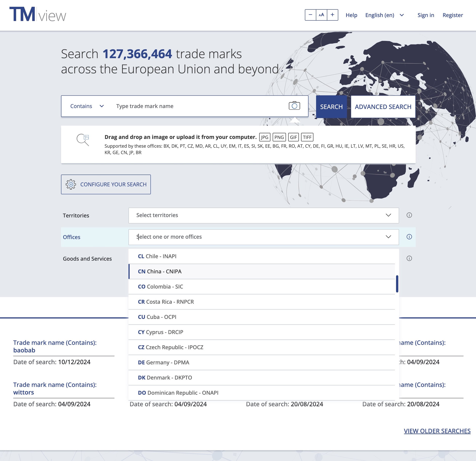Select CU Cuba - OCPI office
This screenshot has width=476, height=461.
click(x=262, y=317)
